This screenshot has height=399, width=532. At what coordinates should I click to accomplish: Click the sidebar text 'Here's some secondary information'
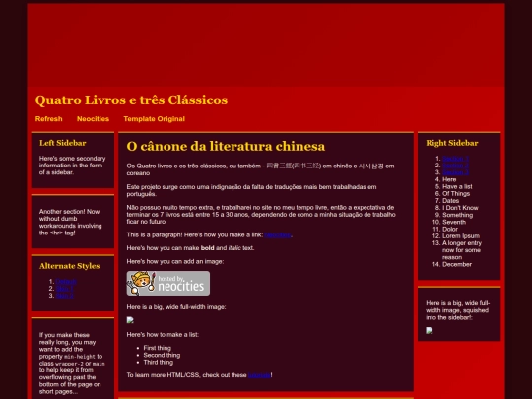72,166
